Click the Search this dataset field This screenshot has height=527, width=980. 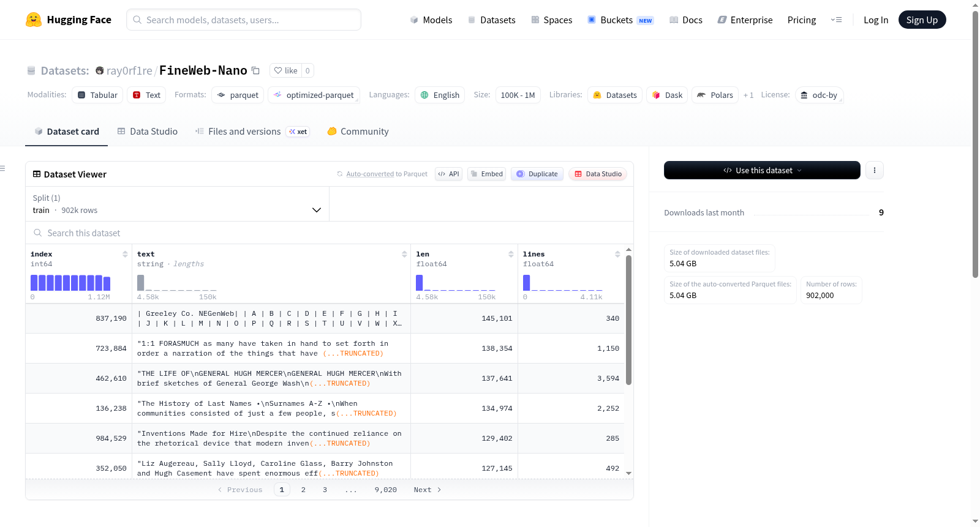click(330, 233)
